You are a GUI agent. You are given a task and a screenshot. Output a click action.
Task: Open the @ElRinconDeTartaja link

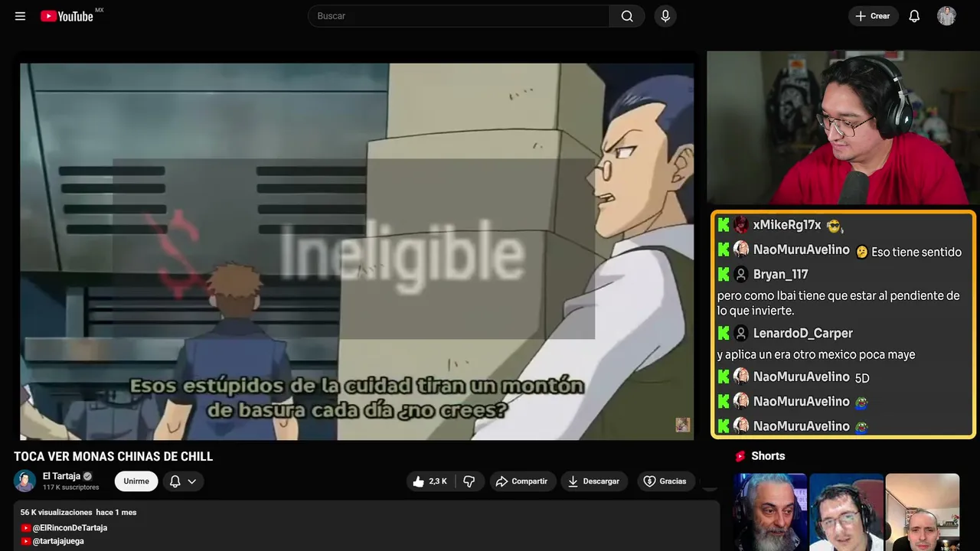[70, 528]
